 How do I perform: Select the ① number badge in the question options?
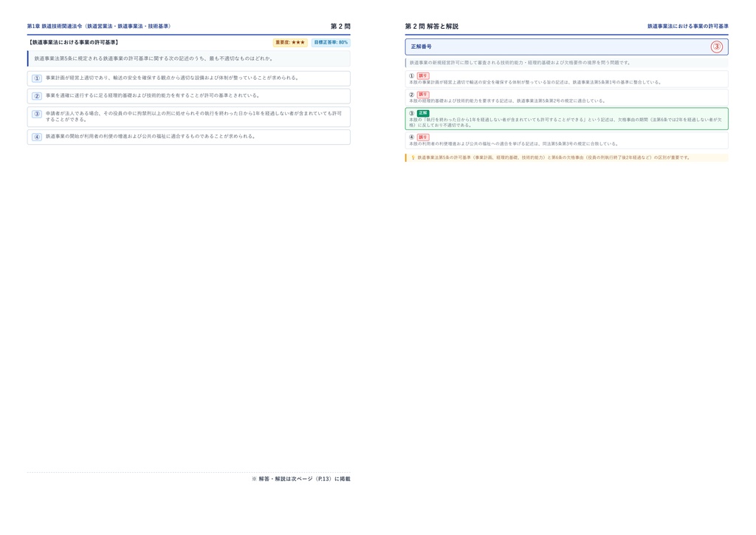click(37, 78)
